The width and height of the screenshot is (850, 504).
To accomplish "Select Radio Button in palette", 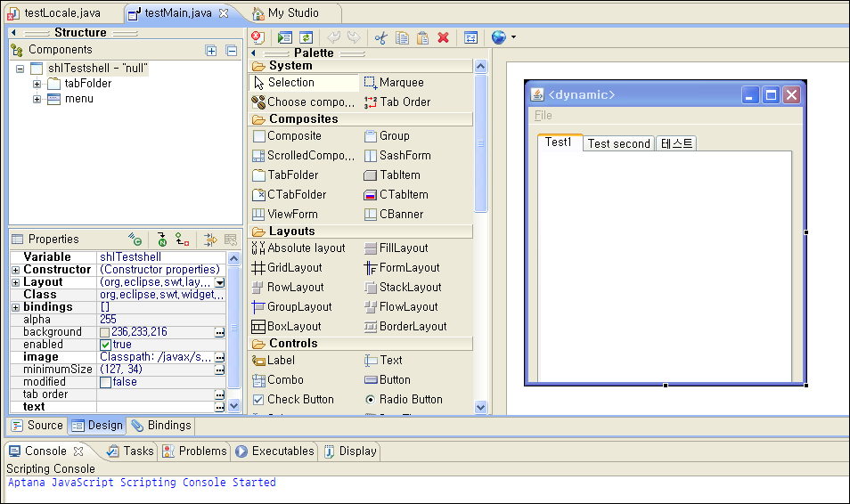I will pos(404,400).
